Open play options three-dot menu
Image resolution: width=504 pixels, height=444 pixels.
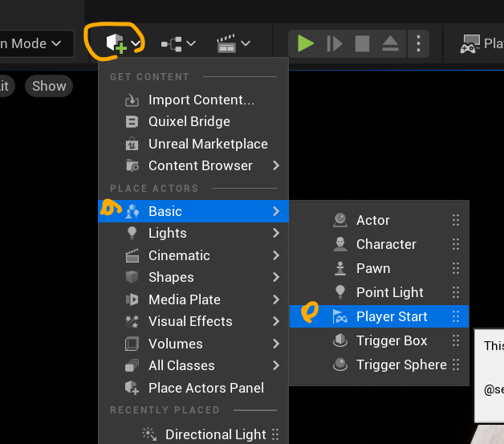[x=418, y=43]
